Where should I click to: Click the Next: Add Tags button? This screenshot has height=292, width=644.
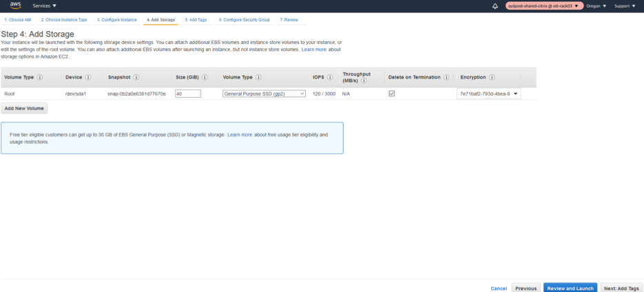(621, 289)
